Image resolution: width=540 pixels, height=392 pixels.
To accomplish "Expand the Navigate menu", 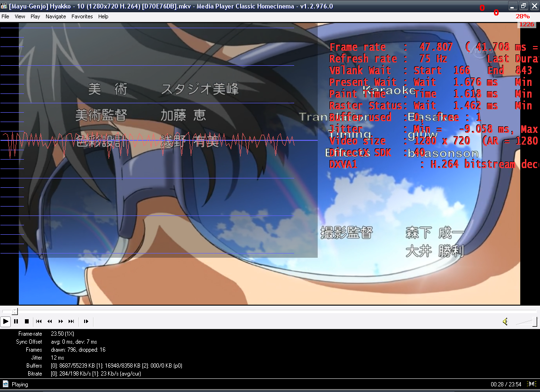I will [56, 16].
